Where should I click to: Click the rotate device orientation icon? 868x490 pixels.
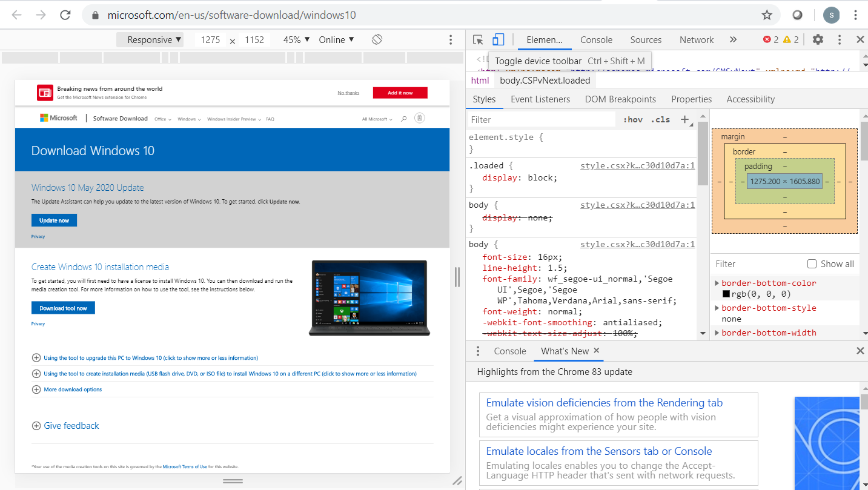[x=377, y=40]
